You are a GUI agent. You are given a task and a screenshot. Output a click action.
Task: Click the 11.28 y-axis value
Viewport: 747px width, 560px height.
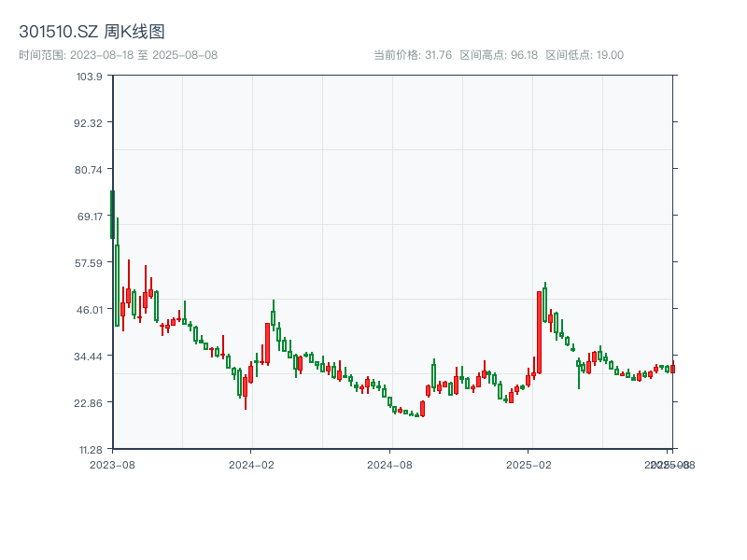(x=90, y=449)
